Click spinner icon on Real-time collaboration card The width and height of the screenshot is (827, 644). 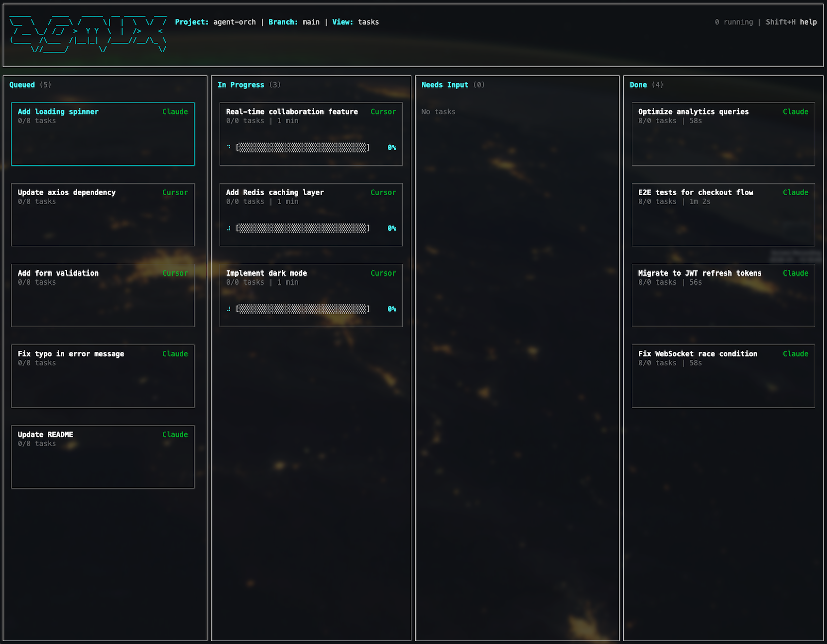(x=229, y=147)
